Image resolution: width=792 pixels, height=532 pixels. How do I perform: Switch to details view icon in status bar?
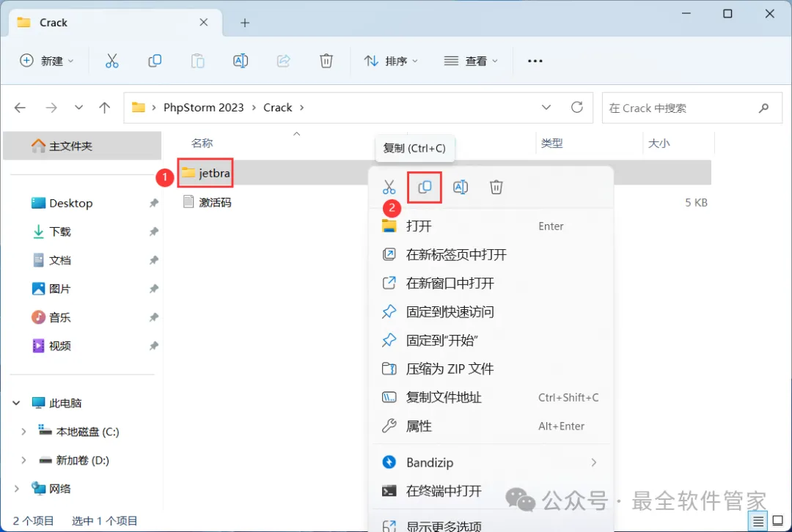point(758,521)
